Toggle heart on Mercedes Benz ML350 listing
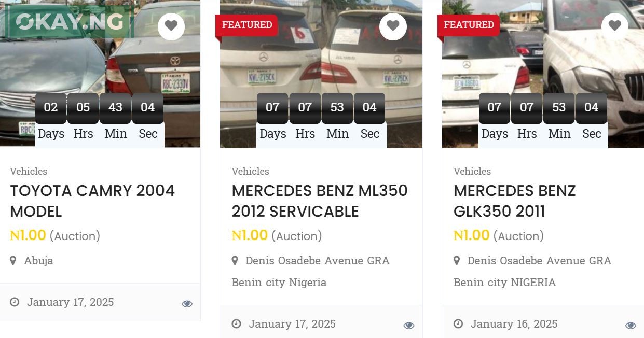Screen dimensions: 644x338 pyautogui.click(x=393, y=25)
